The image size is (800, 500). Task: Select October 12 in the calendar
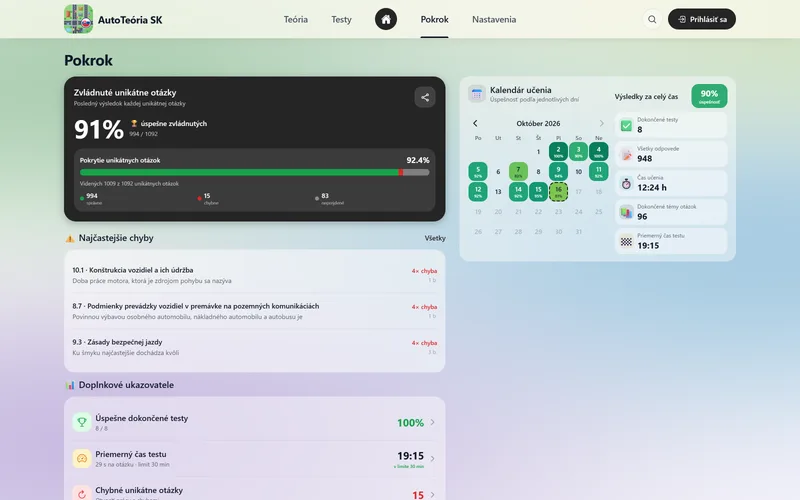tap(478, 191)
